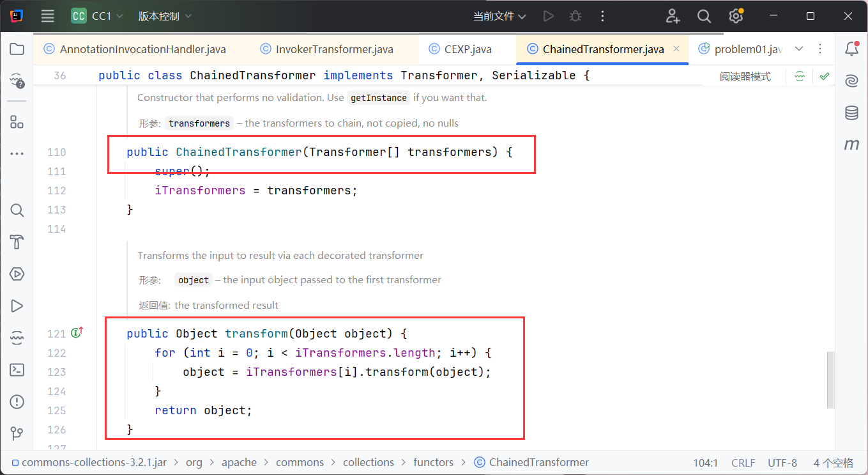Image resolution: width=868 pixels, height=475 pixels.
Task: Open the Project tool window folder icon
Action: pos(17,49)
